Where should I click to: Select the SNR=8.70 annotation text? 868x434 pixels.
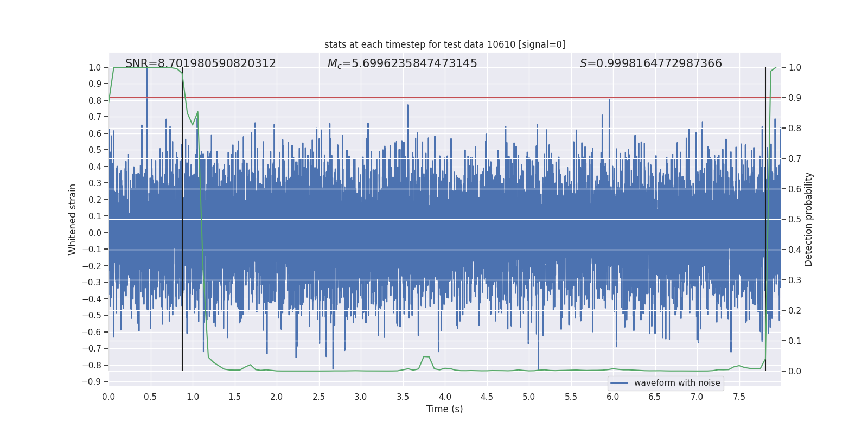point(200,63)
